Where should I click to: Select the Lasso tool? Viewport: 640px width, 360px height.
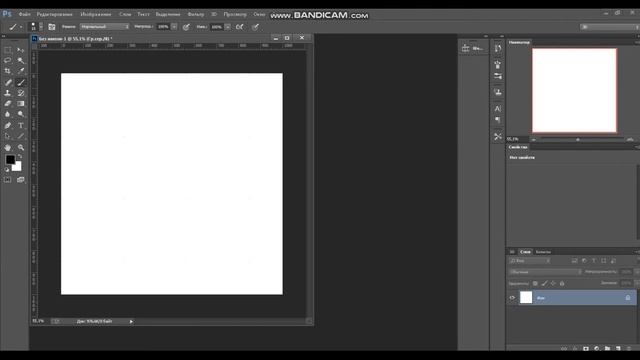coord(7,60)
